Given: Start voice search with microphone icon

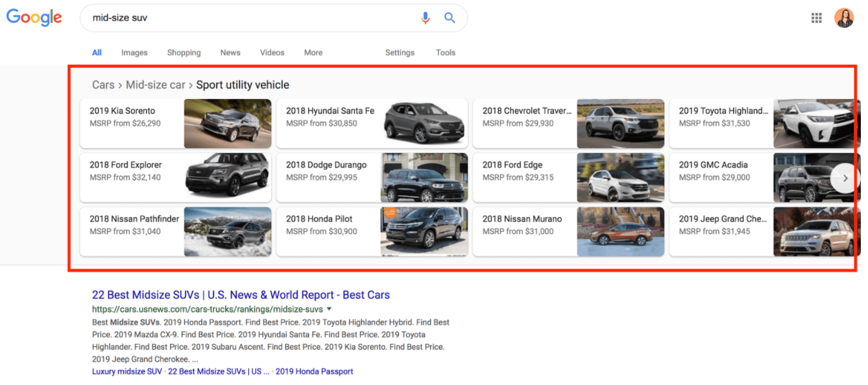Looking at the screenshot, I should (x=425, y=18).
